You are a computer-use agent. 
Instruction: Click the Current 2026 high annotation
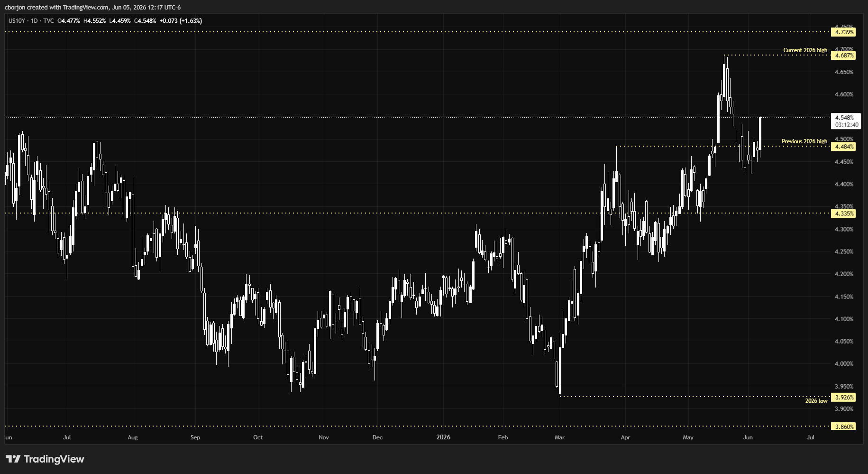[805, 50]
